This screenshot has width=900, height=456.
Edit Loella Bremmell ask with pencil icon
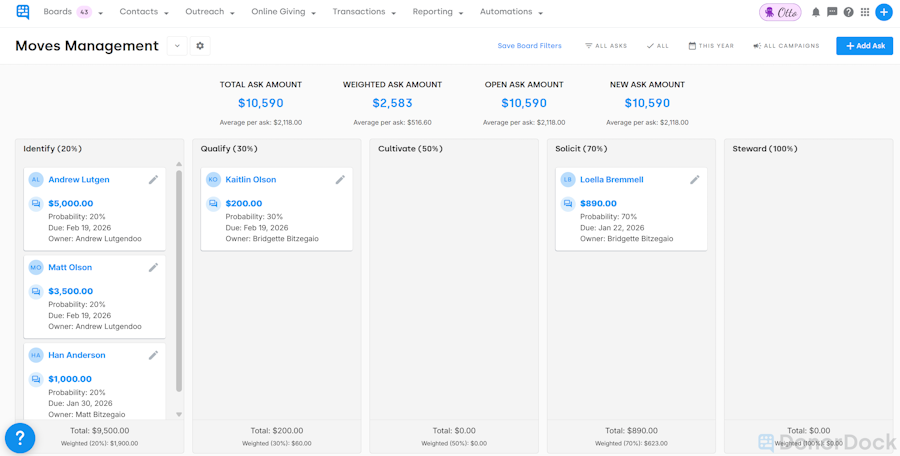point(695,180)
